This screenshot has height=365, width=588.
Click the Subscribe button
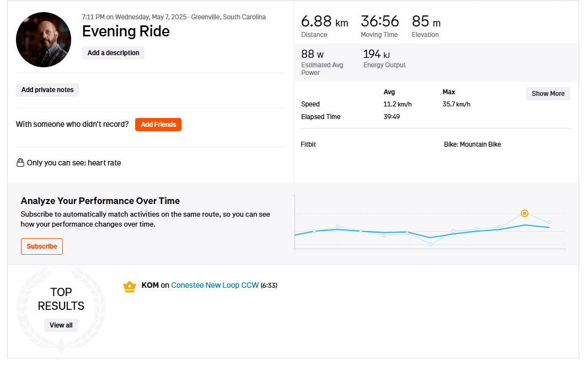(x=42, y=246)
